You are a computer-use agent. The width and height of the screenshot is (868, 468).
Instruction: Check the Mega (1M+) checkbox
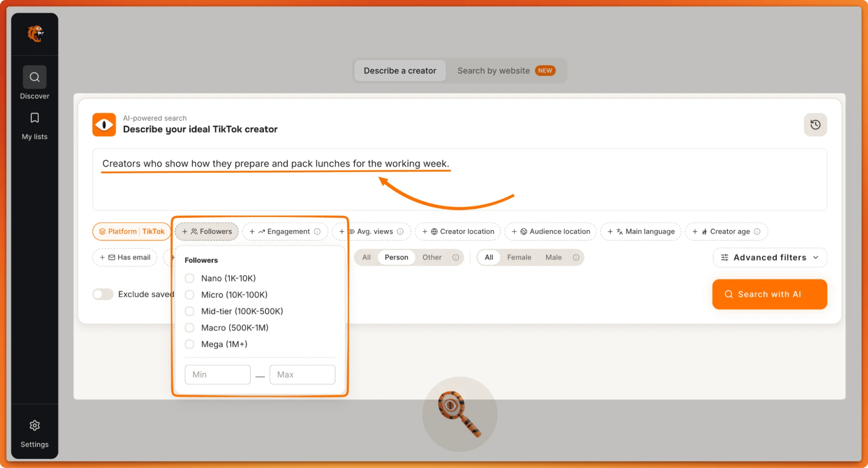[x=189, y=344]
